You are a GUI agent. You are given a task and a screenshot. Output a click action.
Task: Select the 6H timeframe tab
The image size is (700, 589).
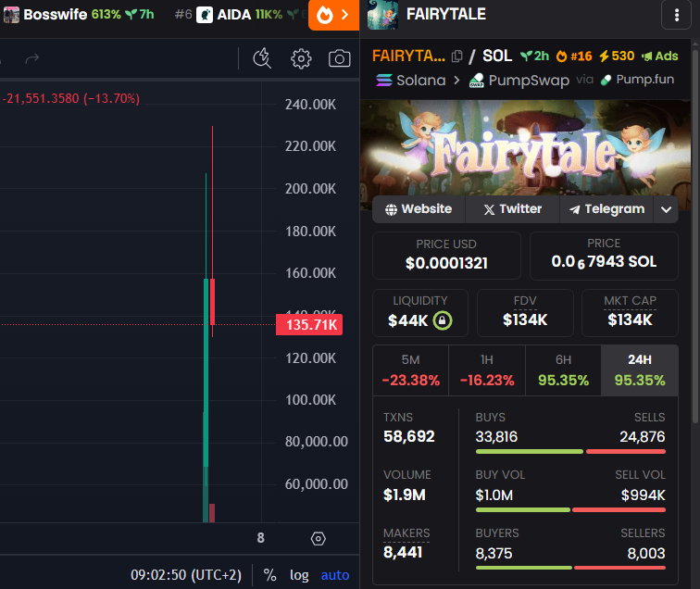click(x=563, y=370)
